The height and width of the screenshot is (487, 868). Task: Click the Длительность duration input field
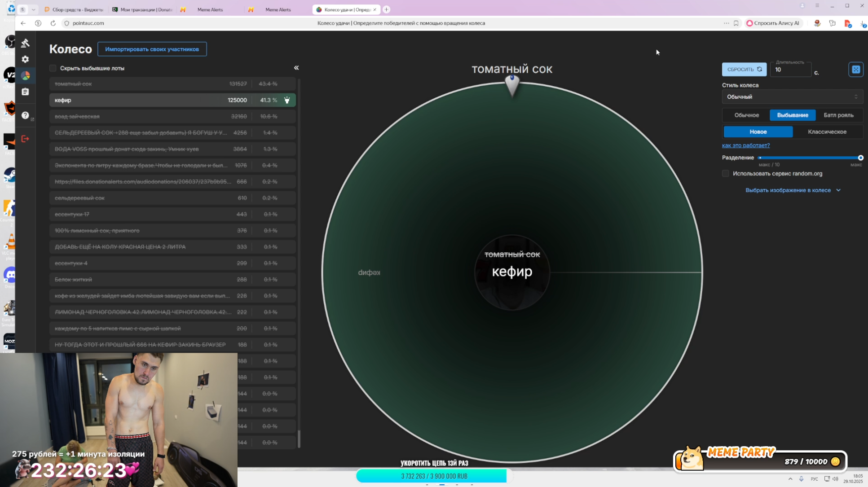click(790, 70)
